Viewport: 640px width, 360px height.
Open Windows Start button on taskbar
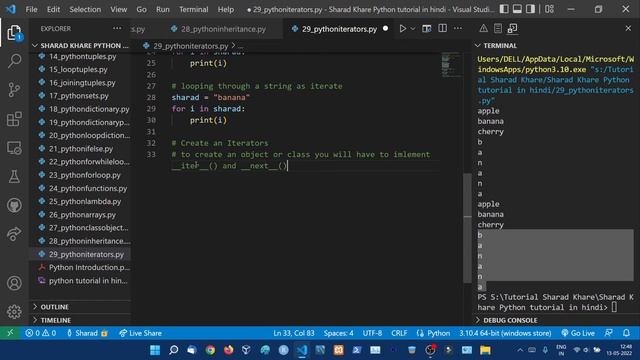coord(155,350)
